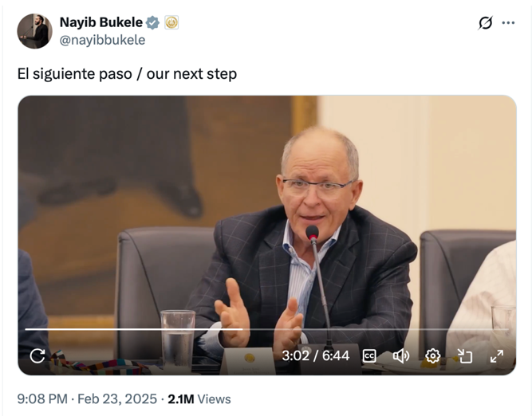Click the blue verified checkmark badge
Viewport: 532px width, 416px height.
152,23
